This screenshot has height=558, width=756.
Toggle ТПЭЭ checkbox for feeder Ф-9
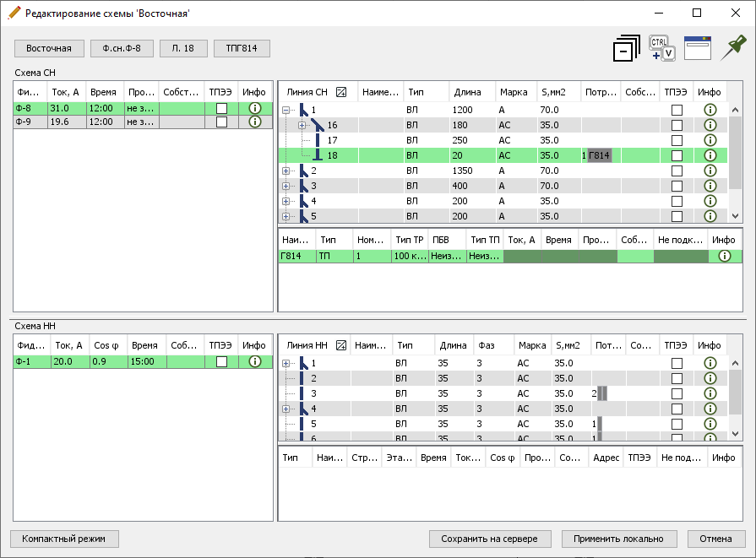click(222, 122)
